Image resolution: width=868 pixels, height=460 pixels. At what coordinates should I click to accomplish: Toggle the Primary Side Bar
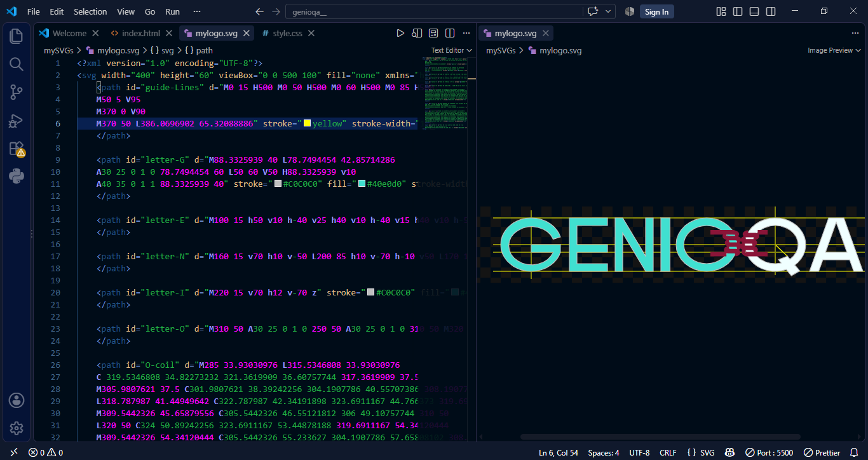[738, 11]
